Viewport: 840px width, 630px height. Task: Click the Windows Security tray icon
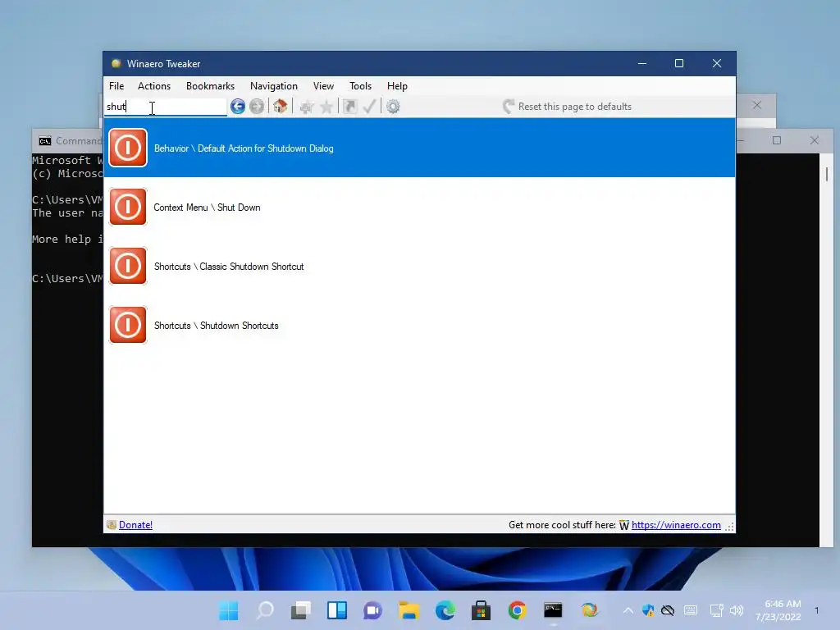point(648,610)
